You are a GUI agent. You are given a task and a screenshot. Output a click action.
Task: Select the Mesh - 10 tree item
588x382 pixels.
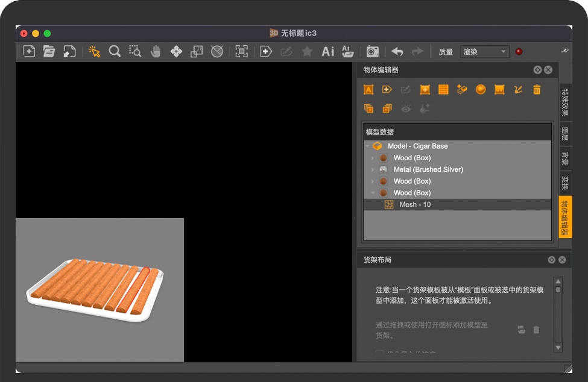pyautogui.click(x=415, y=205)
